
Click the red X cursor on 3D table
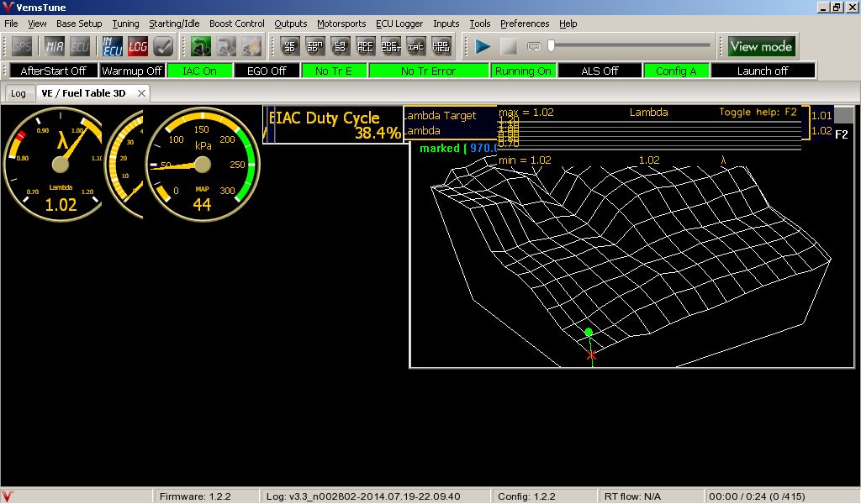(591, 355)
